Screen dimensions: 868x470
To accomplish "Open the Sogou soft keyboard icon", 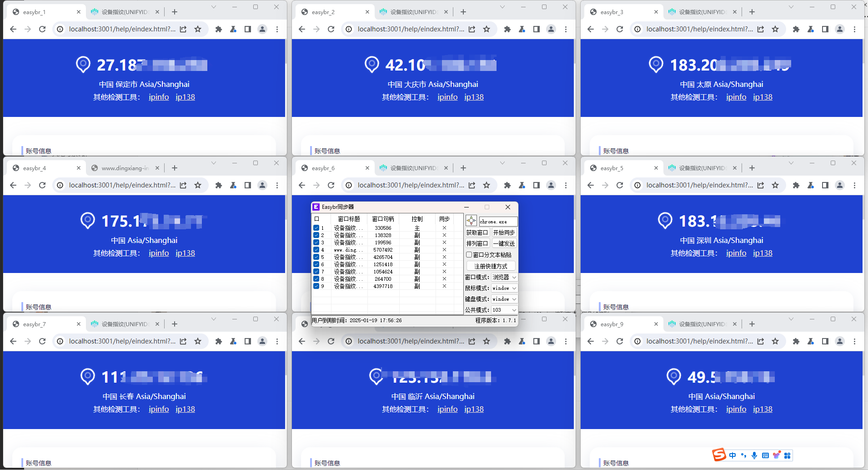I will (x=765, y=455).
